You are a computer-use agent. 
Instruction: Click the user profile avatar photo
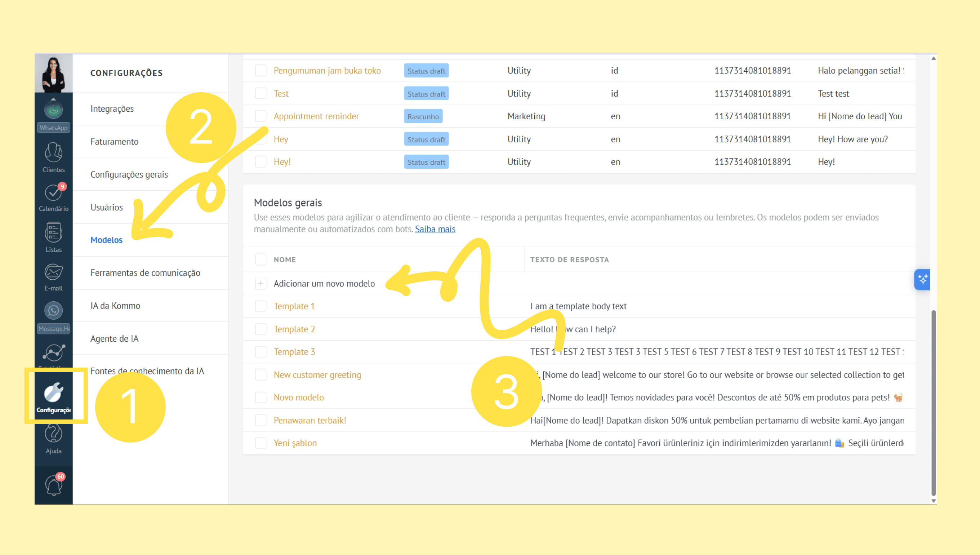point(53,73)
